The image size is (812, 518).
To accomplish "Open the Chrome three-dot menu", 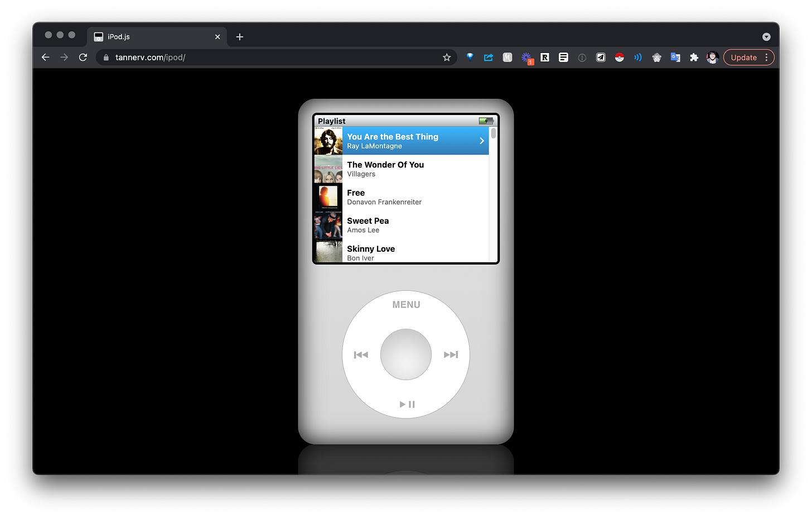I will (767, 57).
